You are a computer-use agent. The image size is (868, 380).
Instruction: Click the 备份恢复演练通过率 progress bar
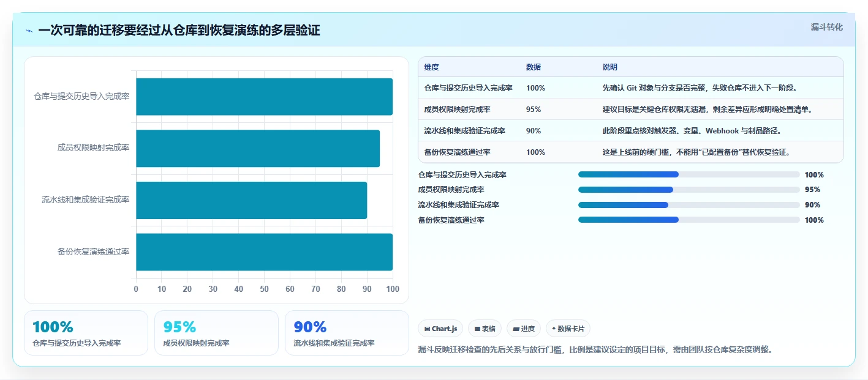(x=689, y=220)
